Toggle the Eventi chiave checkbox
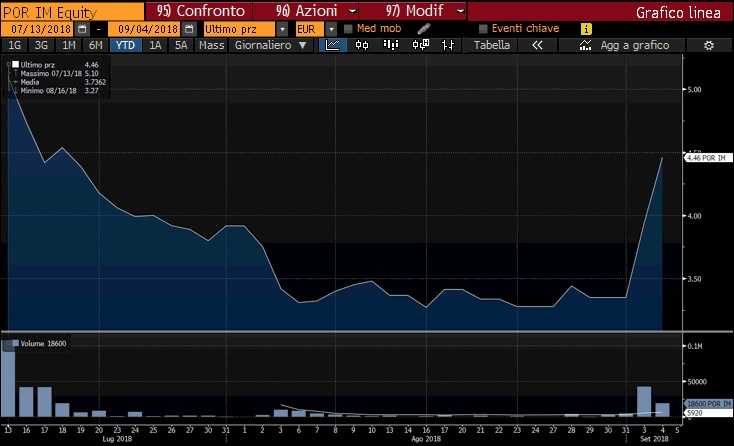This screenshot has height=446, width=734. [x=483, y=29]
